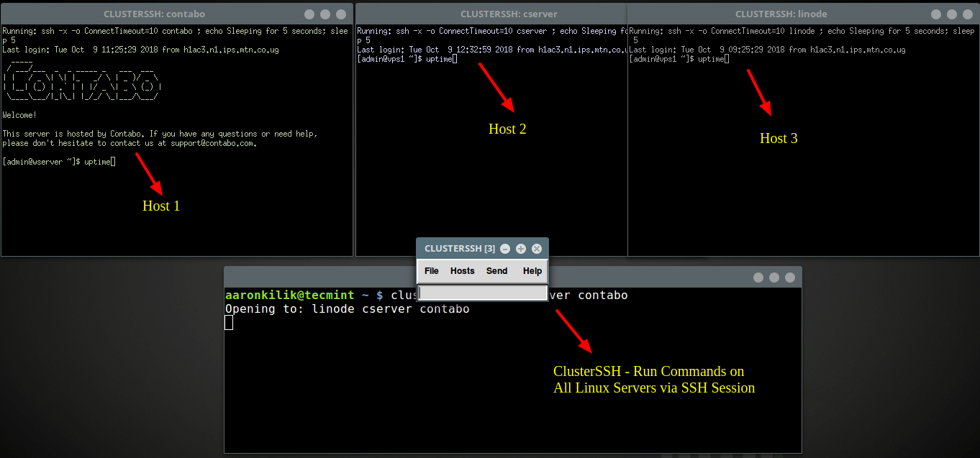Click inside the ClusterSSH command input field
The height and width of the screenshot is (458, 980).
pos(482,294)
